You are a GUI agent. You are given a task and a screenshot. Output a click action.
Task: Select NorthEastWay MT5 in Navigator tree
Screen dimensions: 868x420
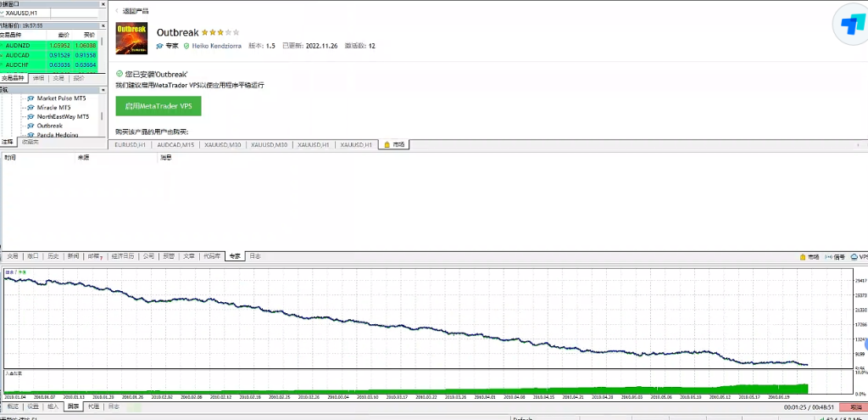(63, 117)
